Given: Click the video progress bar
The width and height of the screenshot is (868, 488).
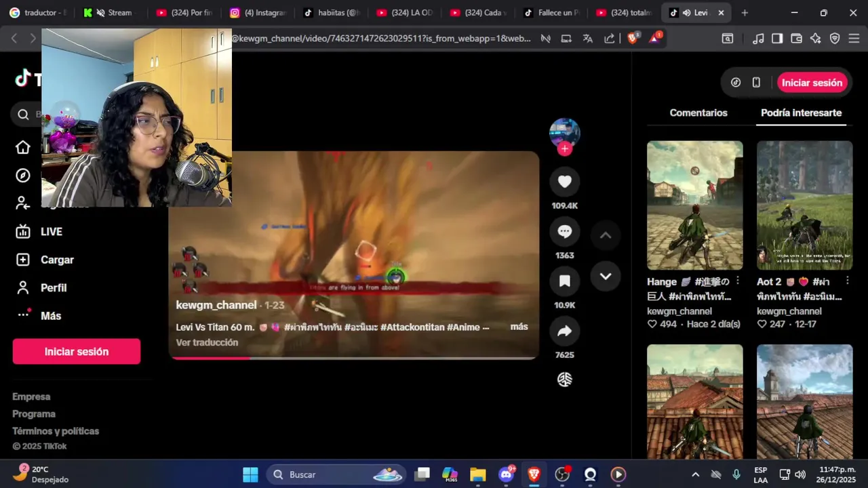Looking at the screenshot, I should click(x=353, y=358).
